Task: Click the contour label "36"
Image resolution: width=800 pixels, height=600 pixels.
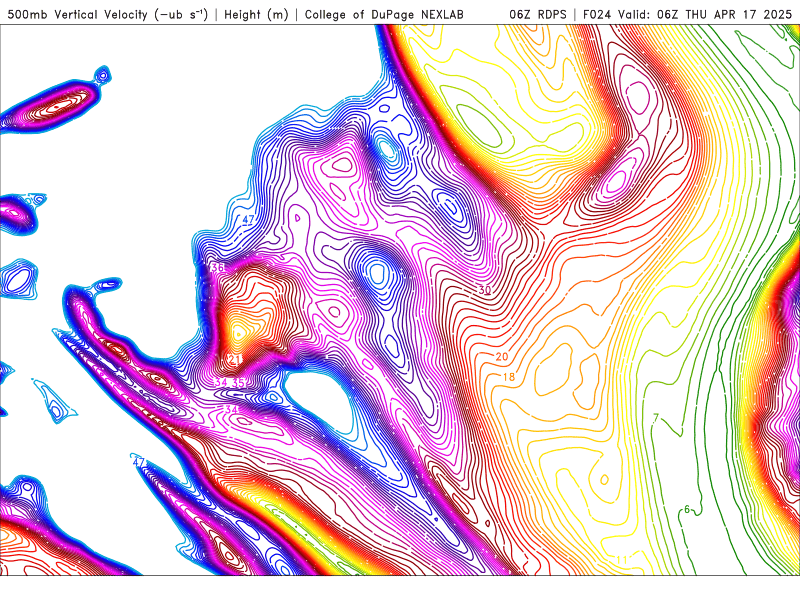Action: (x=218, y=268)
